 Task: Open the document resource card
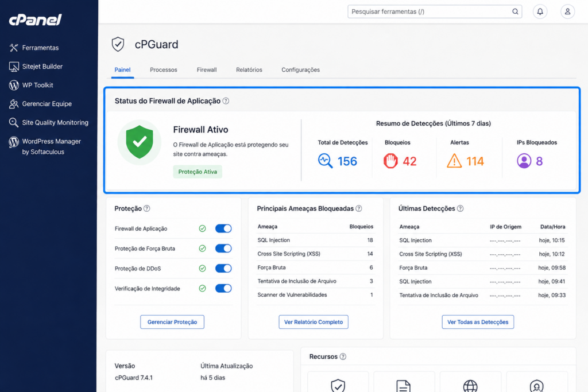pyautogui.click(x=404, y=382)
